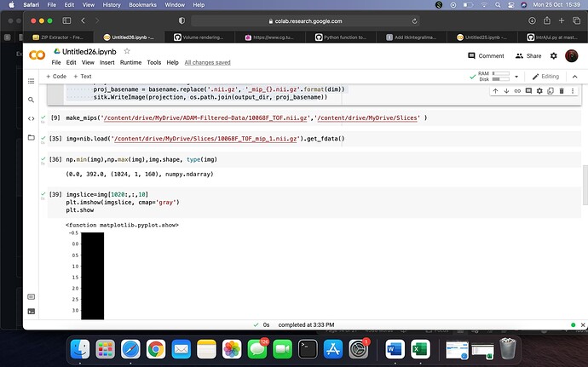Image resolution: width=588 pixels, height=367 pixels.
Task: Open Terminal from the Dock
Action: (308, 349)
